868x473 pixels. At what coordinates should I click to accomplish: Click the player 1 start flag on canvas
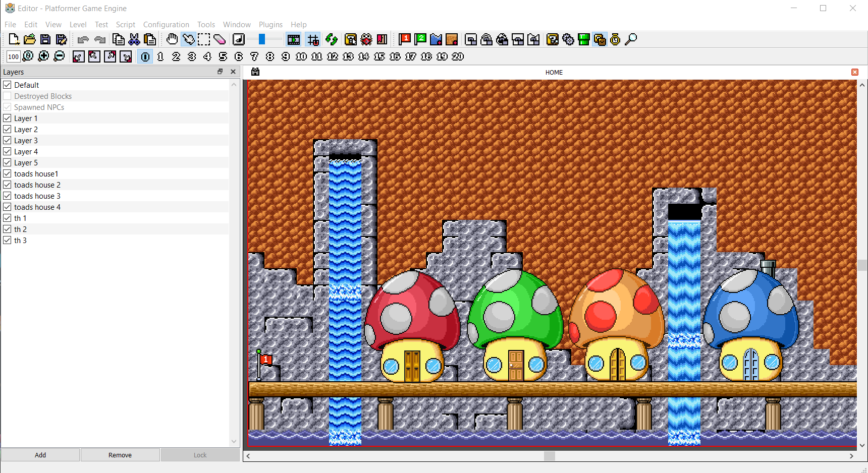coord(264,364)
